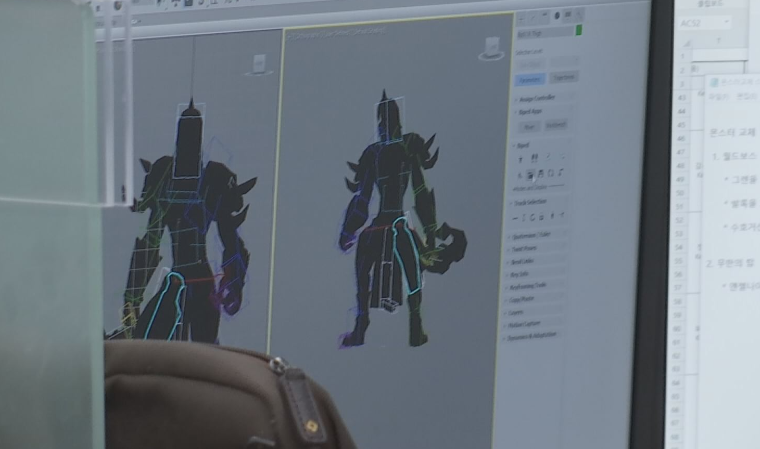Viewport: 760px width, 449px height.
Task: Open the Biped Workbench app
Action: (x=556, y=125)
